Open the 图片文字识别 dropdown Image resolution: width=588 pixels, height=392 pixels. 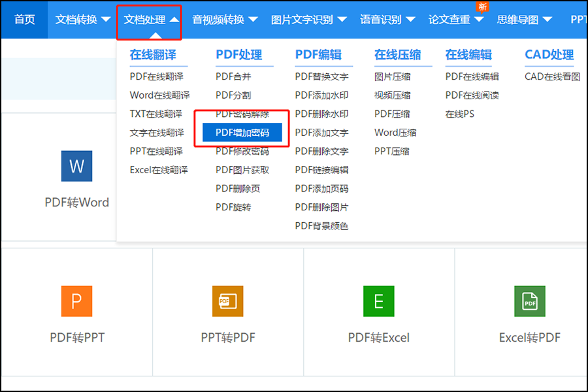point(308,20)
